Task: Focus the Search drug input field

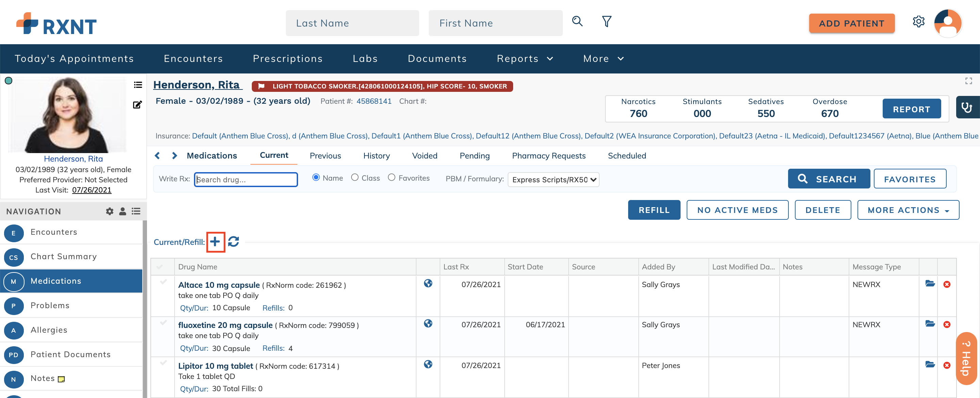Action: coord(246,180)
